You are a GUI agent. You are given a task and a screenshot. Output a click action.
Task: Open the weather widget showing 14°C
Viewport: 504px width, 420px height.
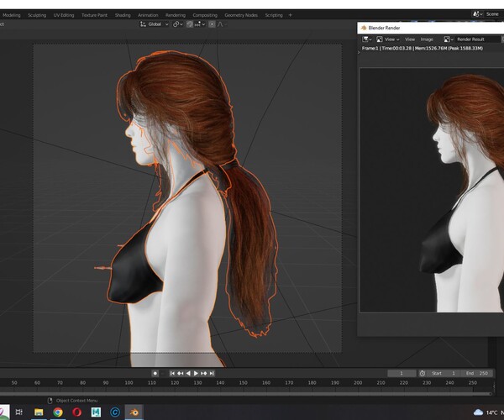487,412
